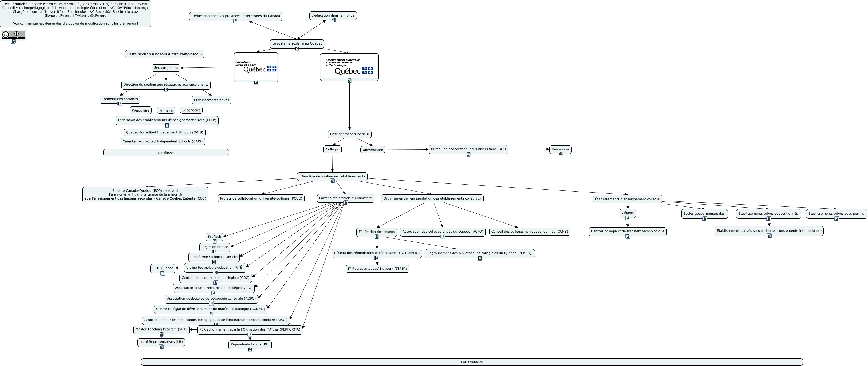Image resolution: width=868 pixels, height=366 pixels.
Task: Open resource icon under PERFORMA node
Action: coord(250,335)
